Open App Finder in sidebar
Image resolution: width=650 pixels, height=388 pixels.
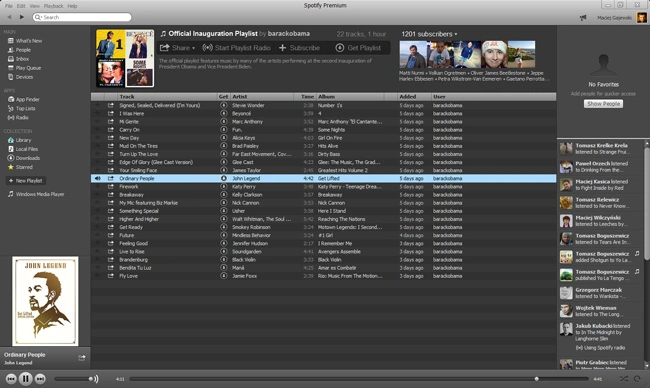24,99
